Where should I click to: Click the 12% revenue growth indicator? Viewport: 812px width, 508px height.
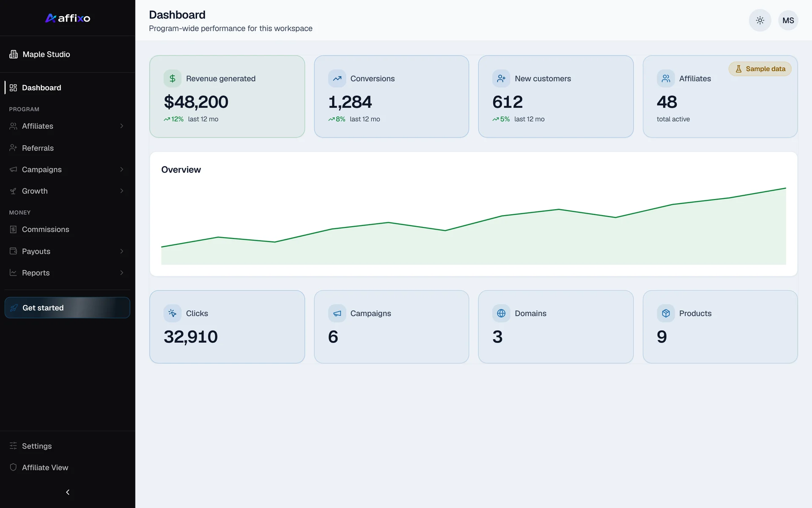coord(174,119)
